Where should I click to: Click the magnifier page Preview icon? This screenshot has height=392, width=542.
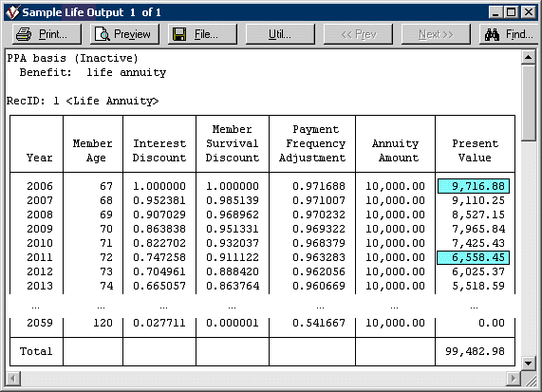click(x=102, y=34)
